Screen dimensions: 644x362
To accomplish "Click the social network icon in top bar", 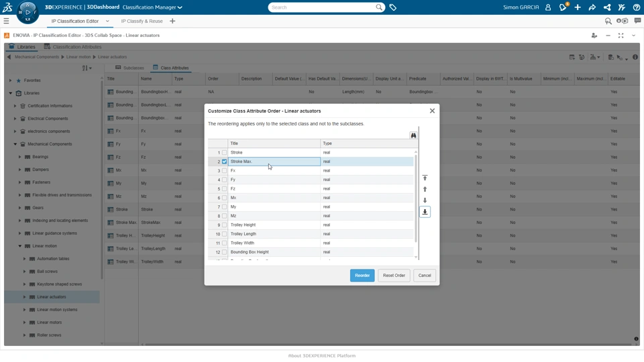I will coord(607,7).
